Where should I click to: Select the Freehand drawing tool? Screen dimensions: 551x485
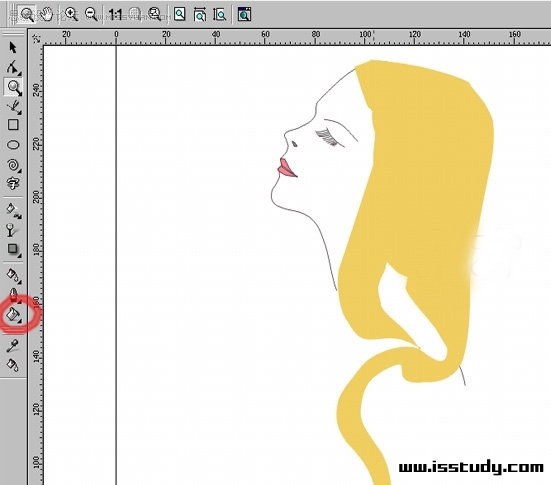click(x=14, y=107)
